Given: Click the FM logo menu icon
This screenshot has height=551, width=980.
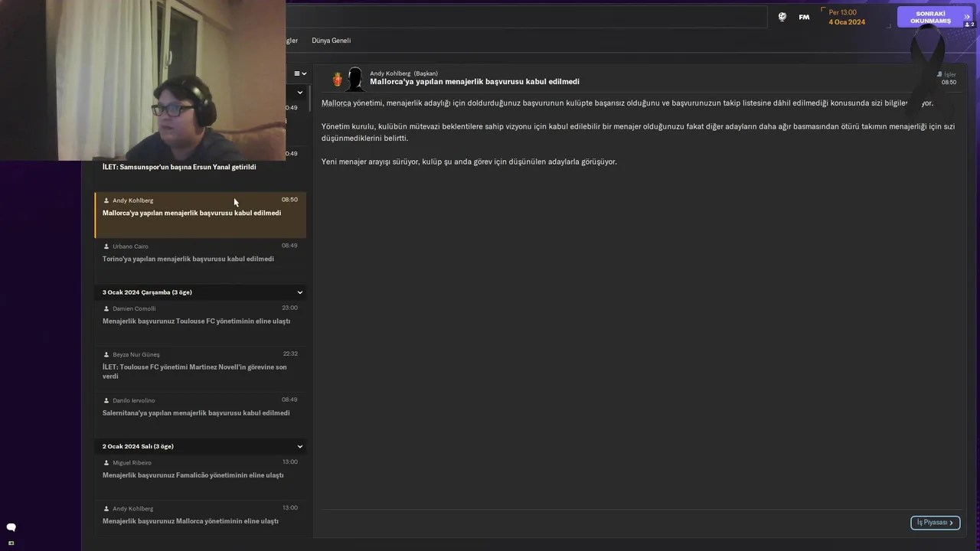Looking at the screenshot, I should pos(804,17).
